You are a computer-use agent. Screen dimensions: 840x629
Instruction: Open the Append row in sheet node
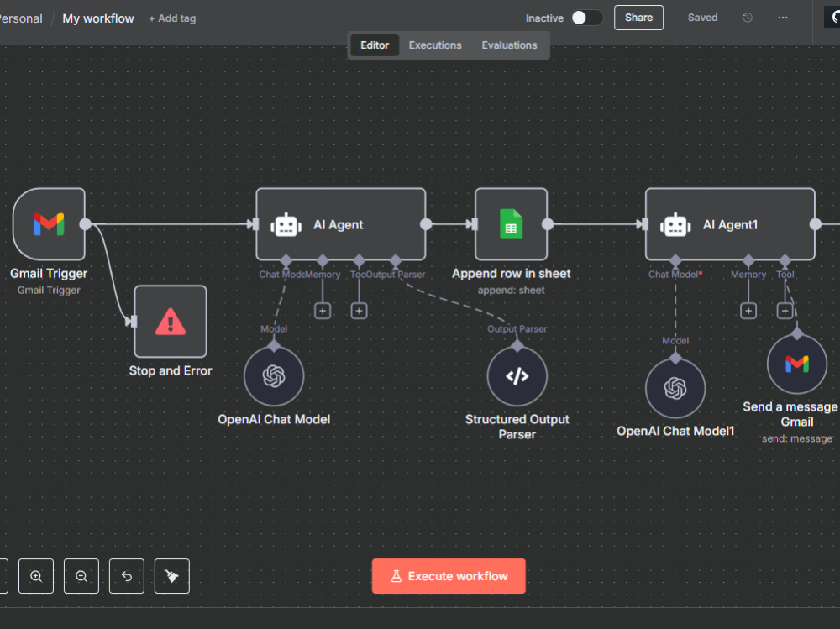[511, 224]
